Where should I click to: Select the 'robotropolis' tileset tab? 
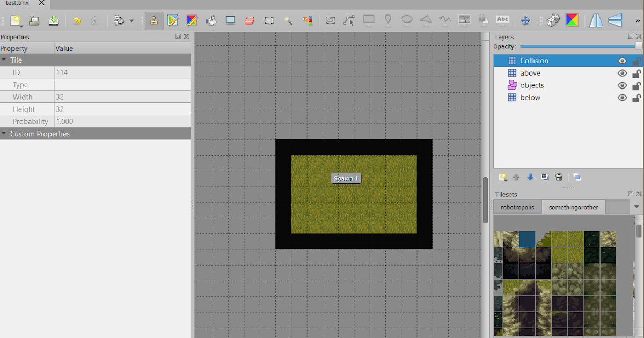517,207
